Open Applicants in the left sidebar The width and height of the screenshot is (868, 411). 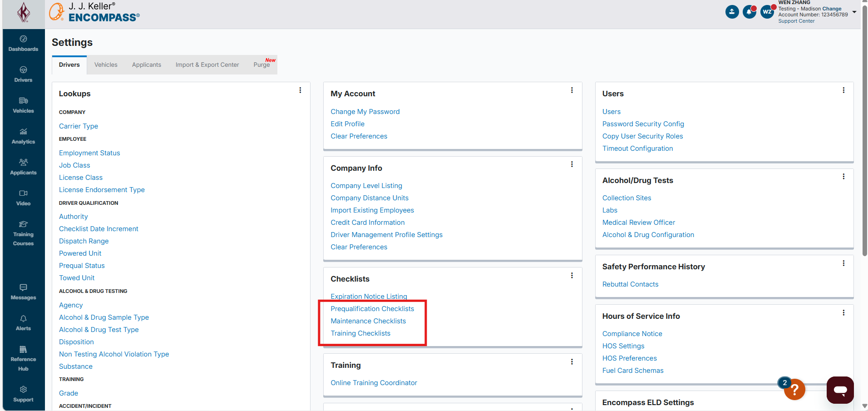tap(24, 167)
